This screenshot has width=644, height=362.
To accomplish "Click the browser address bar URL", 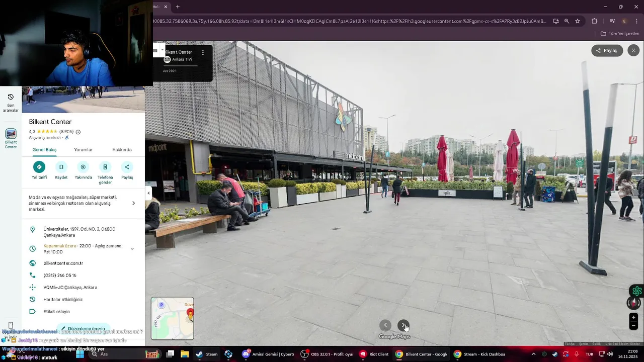I will click(349, 21).
